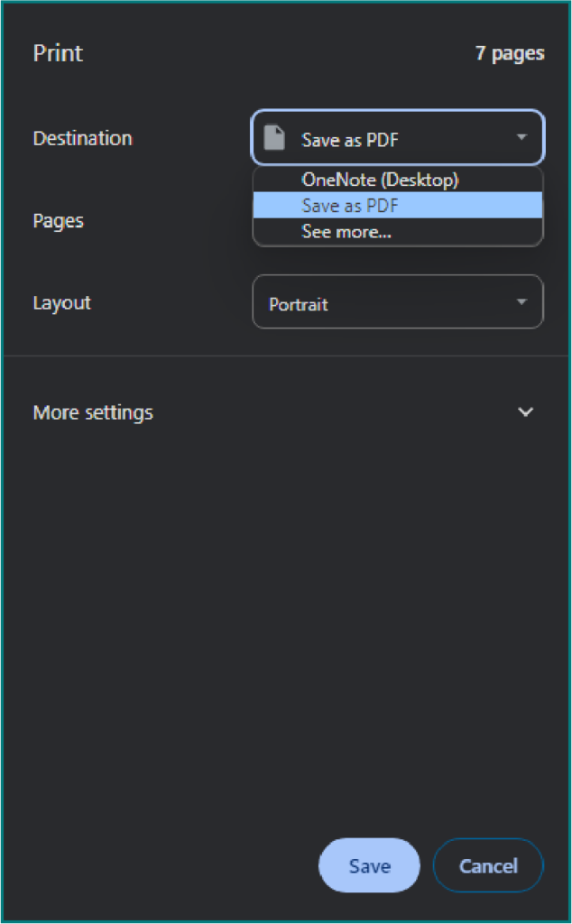Click See more... to find other printers
Image resolution: width=572 pixels, height=924 pixels.
click(347, 232)
